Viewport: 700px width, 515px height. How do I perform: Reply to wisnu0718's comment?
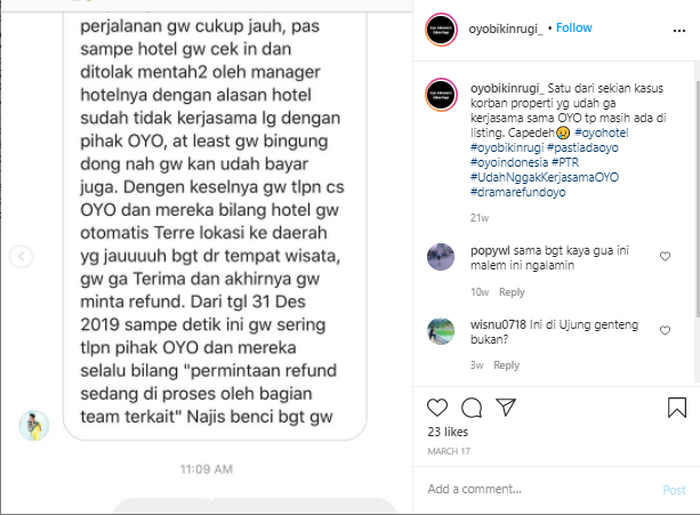click(506, 365)
